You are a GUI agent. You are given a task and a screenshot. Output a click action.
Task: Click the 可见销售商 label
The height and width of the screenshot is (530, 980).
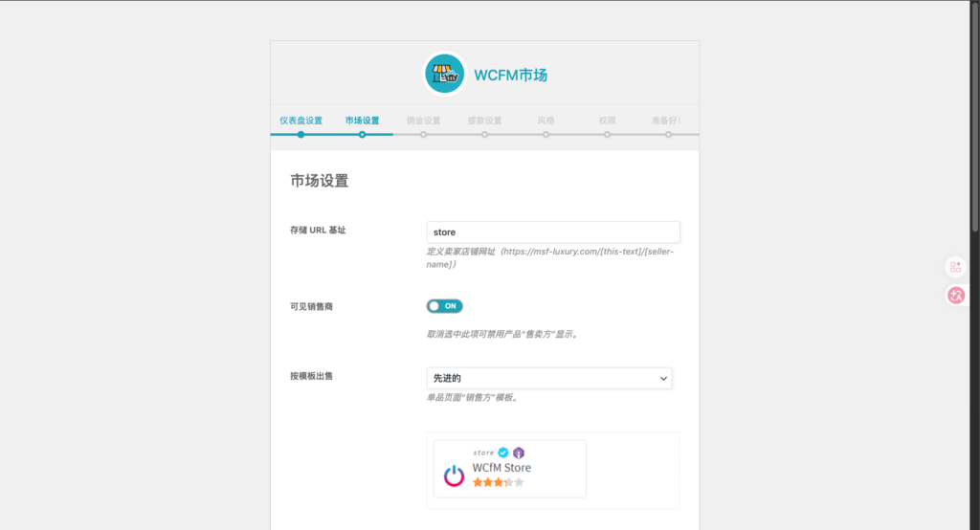311,306
